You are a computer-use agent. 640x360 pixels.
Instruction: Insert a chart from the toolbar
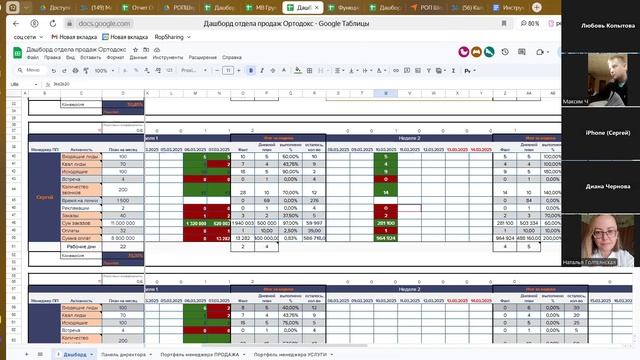coord(418,71)
